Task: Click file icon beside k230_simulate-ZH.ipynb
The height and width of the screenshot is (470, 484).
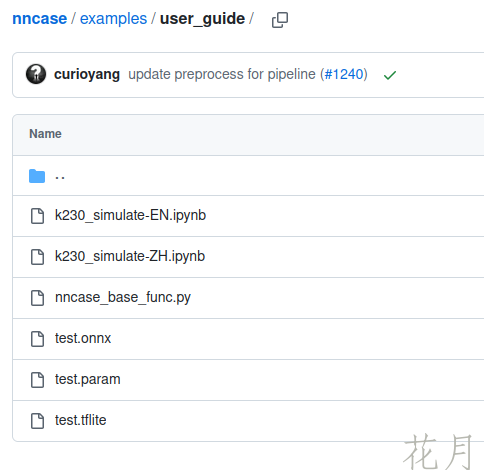Action: (x=37, y=257)
